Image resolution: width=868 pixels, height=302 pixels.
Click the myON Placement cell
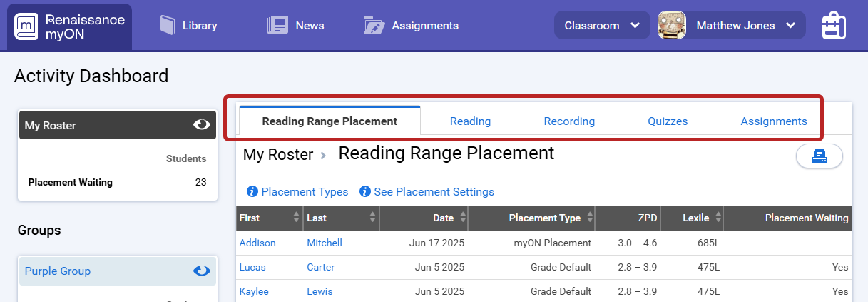click(x=552, y=243)
